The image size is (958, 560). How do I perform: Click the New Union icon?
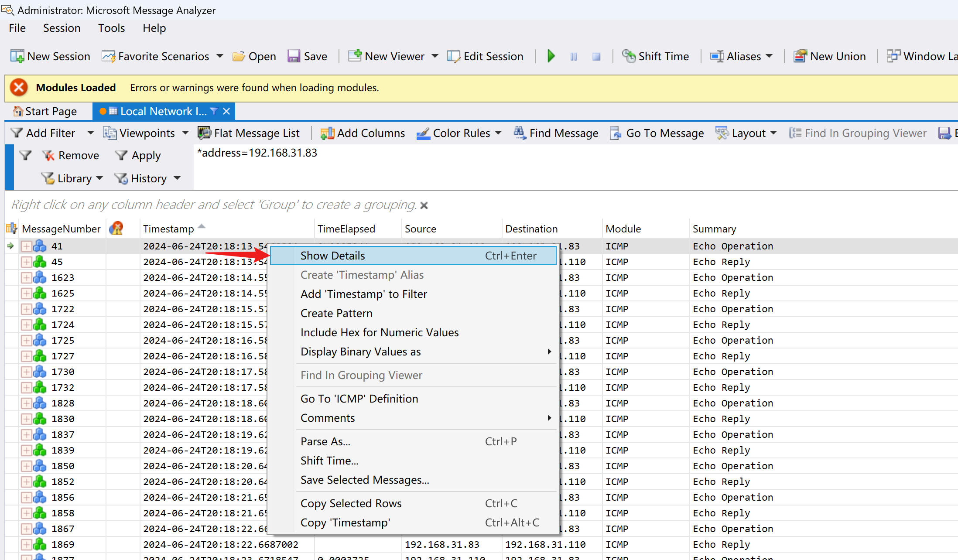click(x=800, y=56)
